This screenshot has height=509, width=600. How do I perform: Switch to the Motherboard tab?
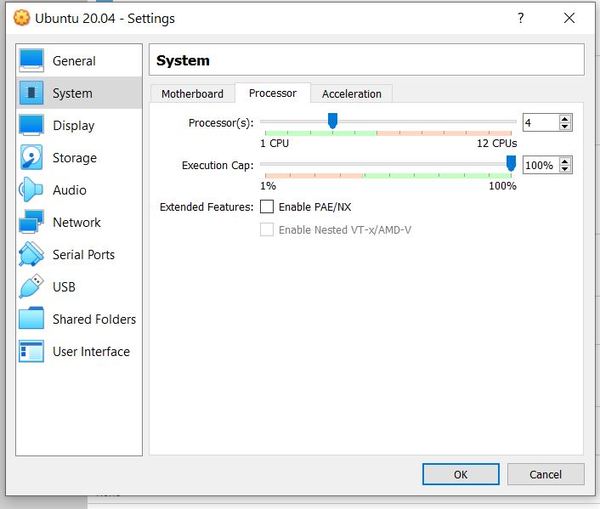[x=192, y=94]
